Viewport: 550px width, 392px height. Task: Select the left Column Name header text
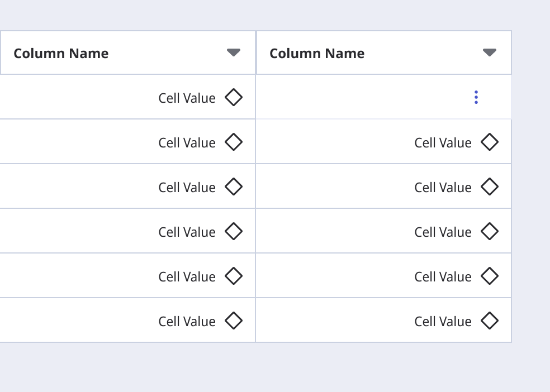pos(61,53)
